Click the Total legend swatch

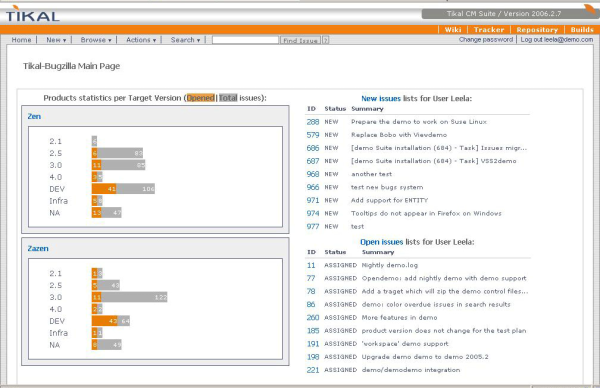click(228, 98)
